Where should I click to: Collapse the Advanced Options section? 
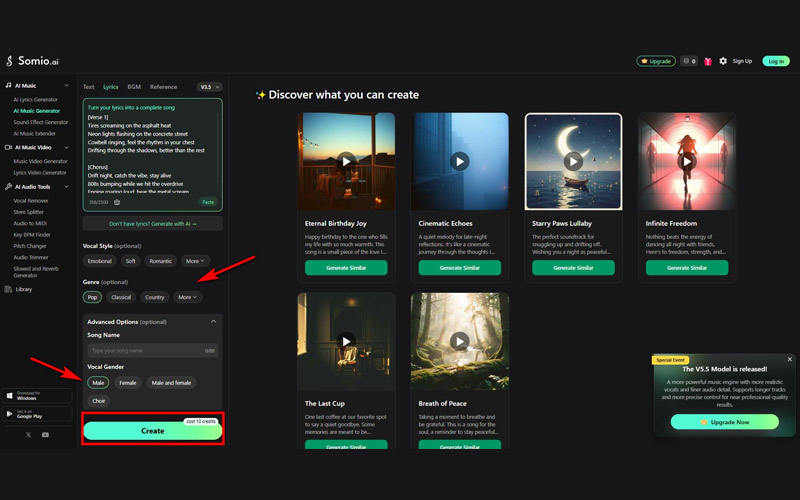coord(213,321)
